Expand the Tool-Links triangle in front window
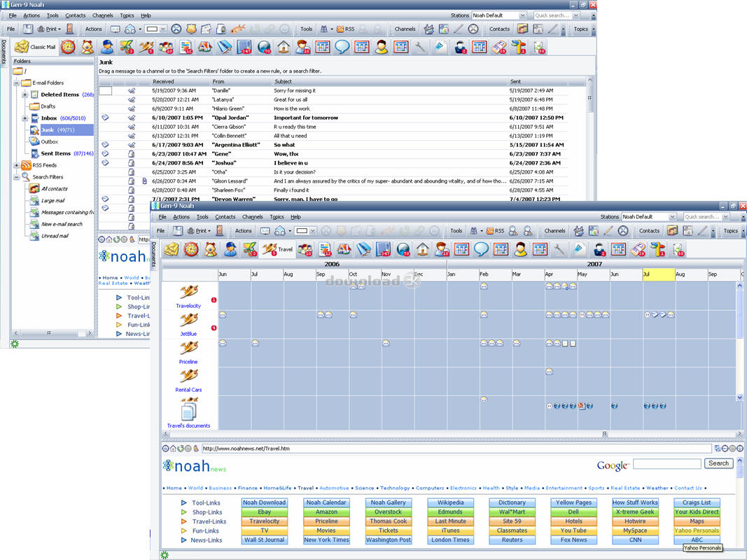 (x=184, y=503)
